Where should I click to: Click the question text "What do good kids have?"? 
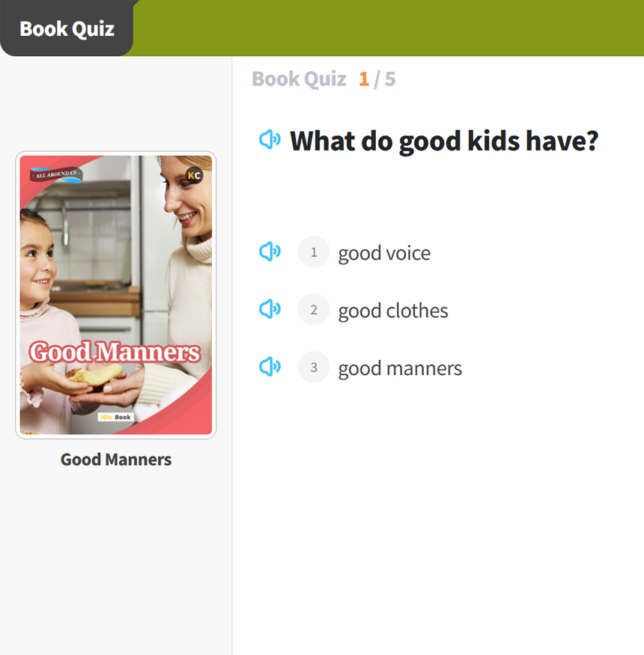[x=444, y=140]
